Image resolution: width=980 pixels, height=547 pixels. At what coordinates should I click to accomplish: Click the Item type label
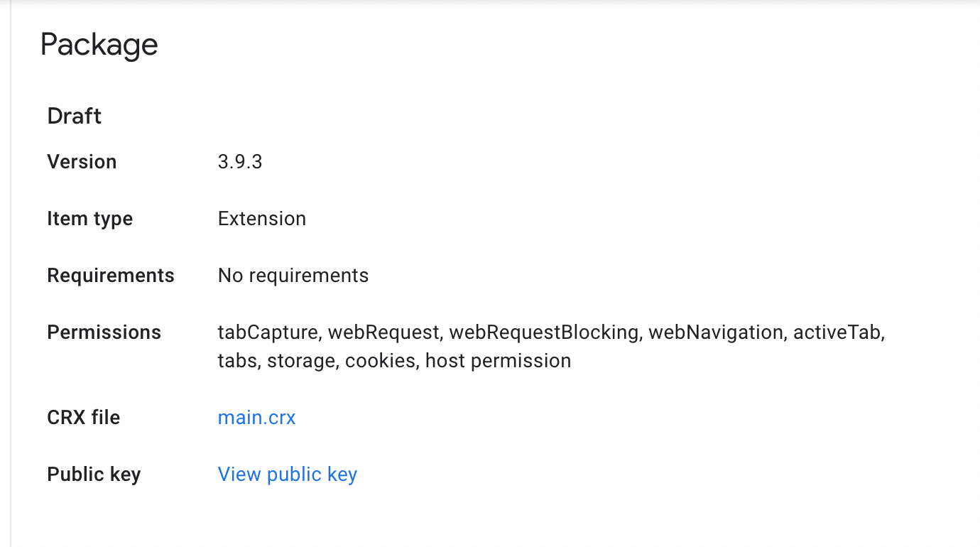point(89,219)
